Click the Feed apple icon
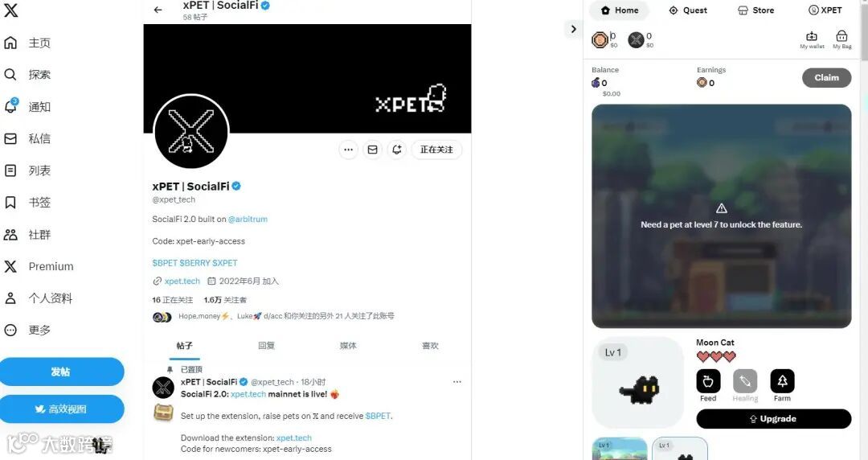868x460 pixels. pyautogui.click(x=708, y=381)
